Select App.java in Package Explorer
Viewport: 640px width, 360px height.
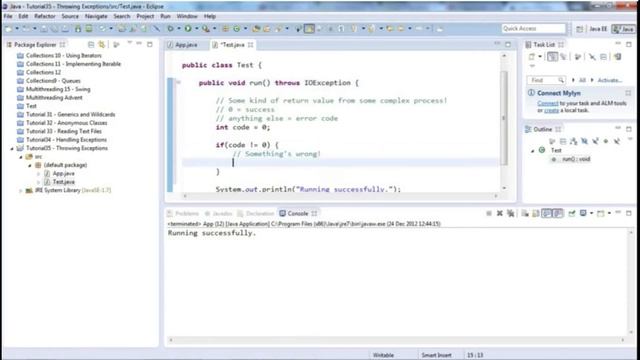point(63,173)
